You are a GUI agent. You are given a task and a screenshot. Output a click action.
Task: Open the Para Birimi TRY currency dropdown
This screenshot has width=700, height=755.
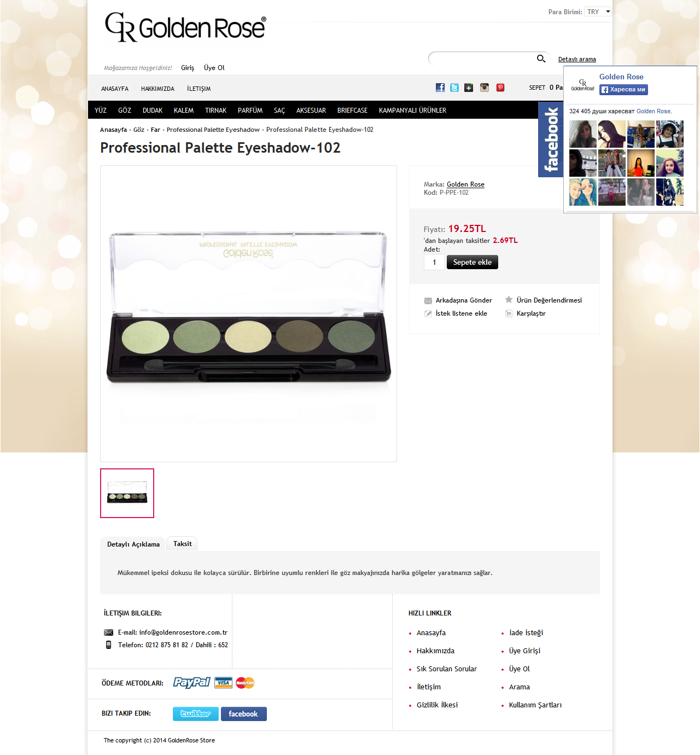pos(598,11)
